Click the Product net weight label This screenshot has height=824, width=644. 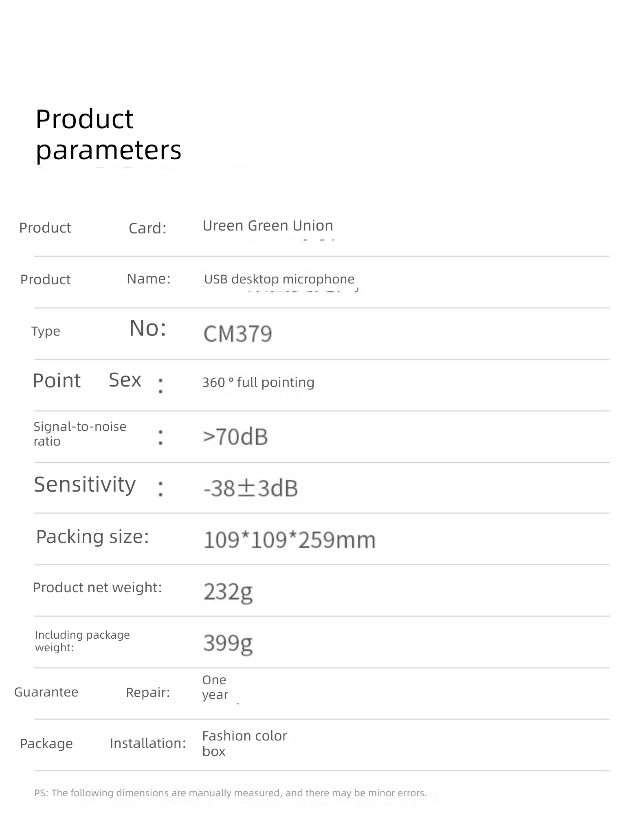[x=97, y=587]
